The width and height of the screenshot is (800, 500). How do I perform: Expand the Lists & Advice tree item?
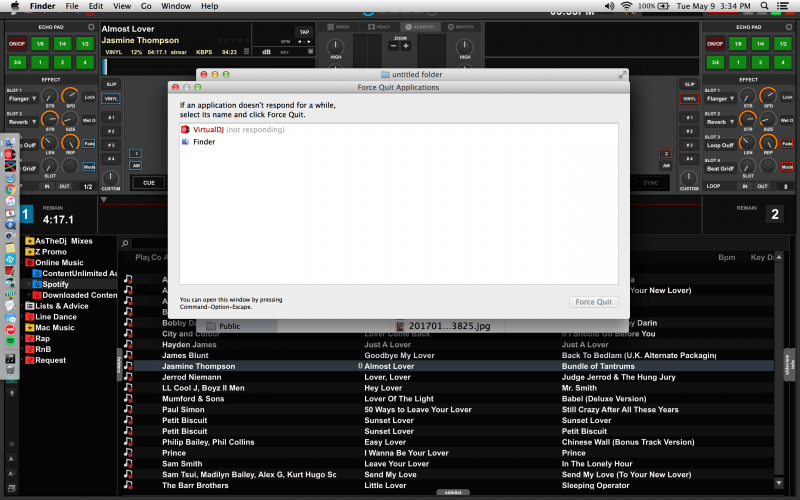[x=22, y=306]
